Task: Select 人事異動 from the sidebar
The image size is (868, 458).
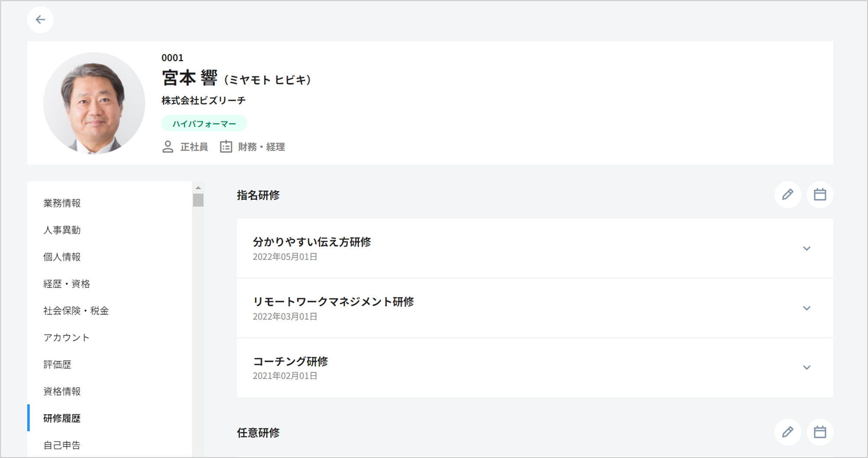Action: coord(62,230)
